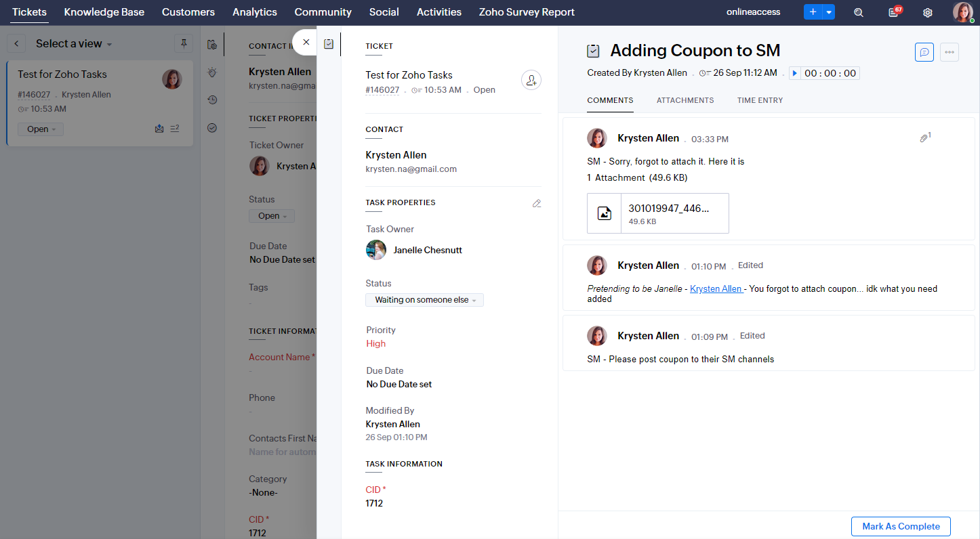Click the pencil edit icon beside Task Properties
980x539 pixels.
point(537,203)
